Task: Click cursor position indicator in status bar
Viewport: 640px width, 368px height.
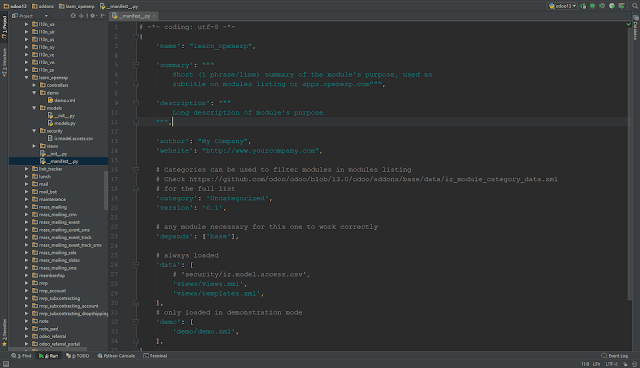Action: click(x=585, y=364)
